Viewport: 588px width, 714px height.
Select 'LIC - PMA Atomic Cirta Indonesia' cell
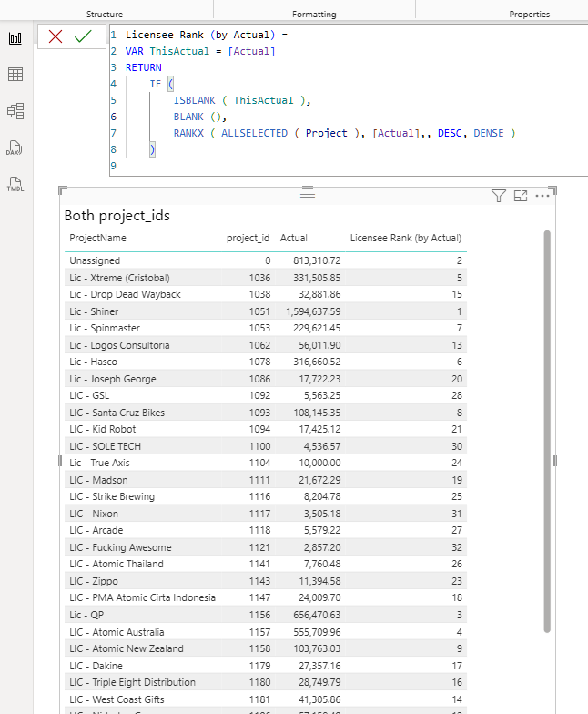[x=142, y=597]
